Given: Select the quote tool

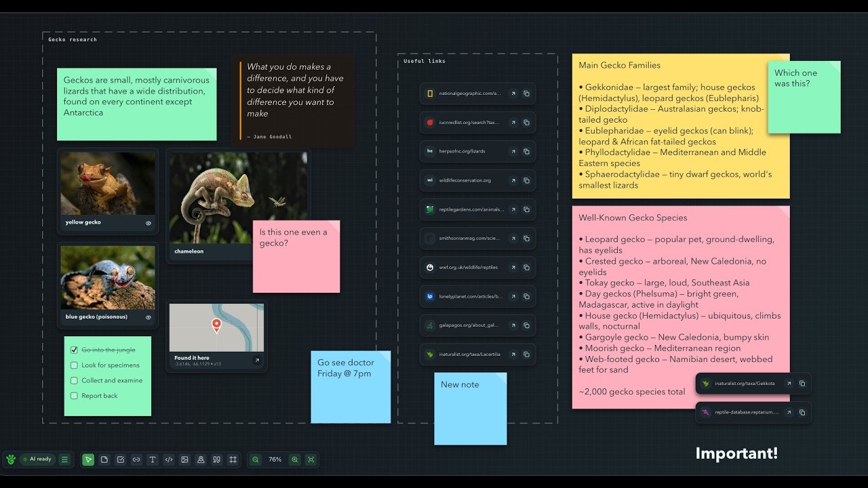Looking at the screenshot, I should [x=217, y=460].
